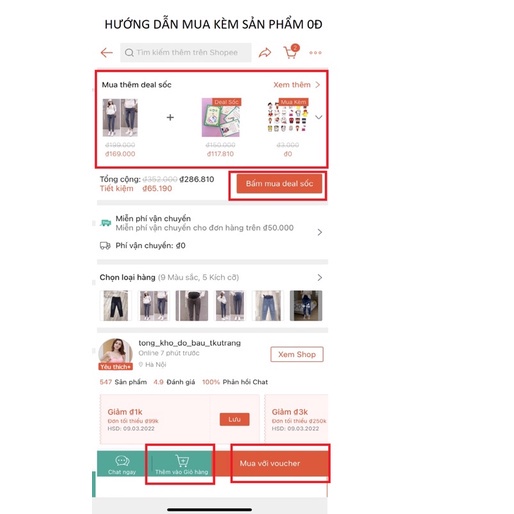
Task: Expand Chọn loại hàng options chevron
Action: coord(320,277)
